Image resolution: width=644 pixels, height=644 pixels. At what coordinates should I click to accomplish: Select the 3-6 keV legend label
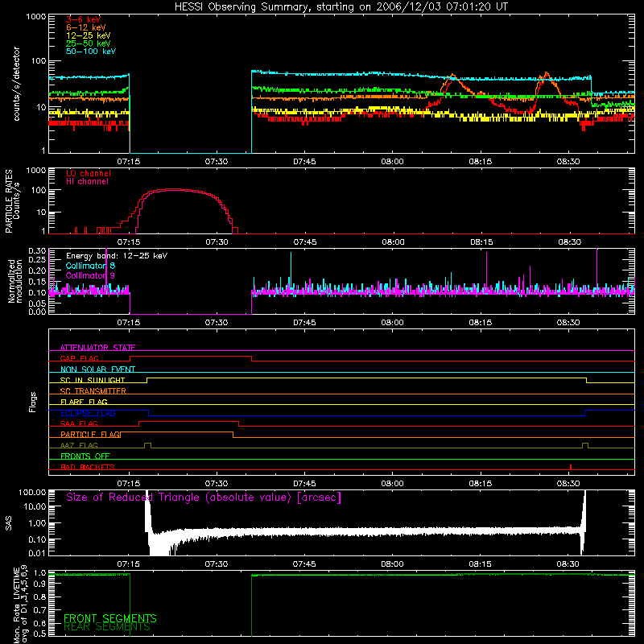click(84, 19)
